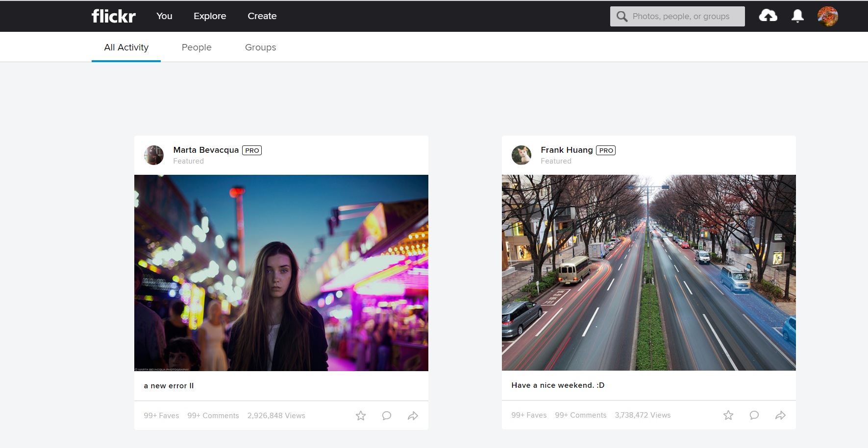The height and width of the screenshot is (448, 868).
Task: Share Marta Bevacqua's photo
Action: 413,416
